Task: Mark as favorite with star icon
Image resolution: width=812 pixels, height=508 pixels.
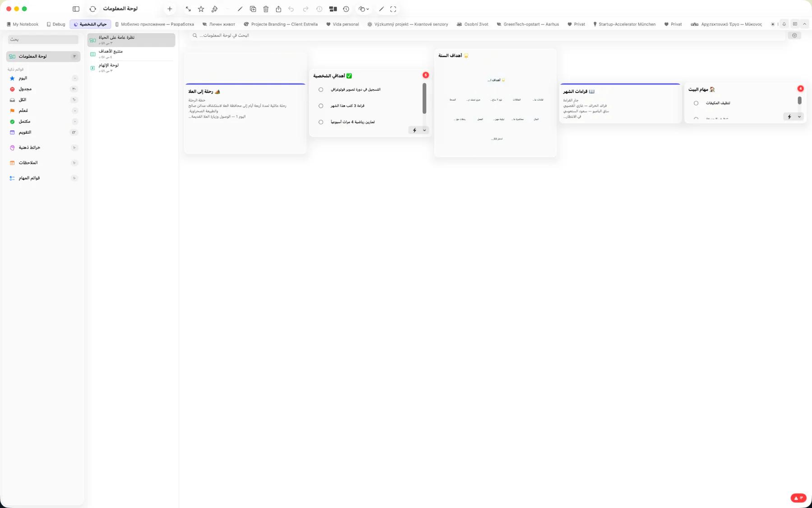Action: pos(201,9)
